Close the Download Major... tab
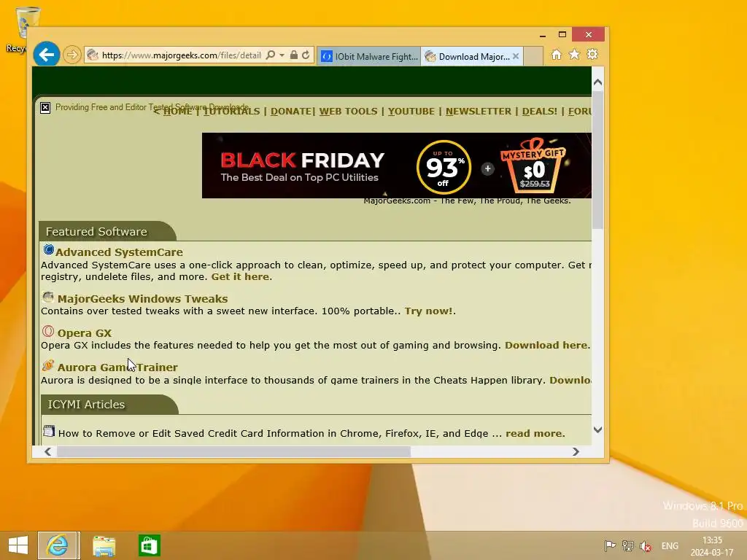Image resolution: width=747 pixels, height=560 pixels. pyautogui.click(x=516, y=56)
